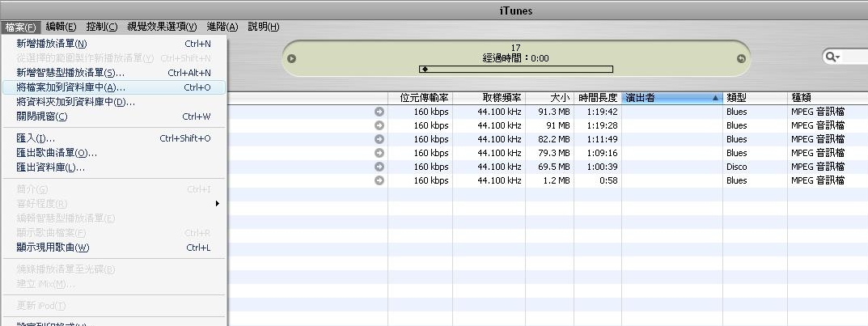The height and width of the screenshot is (326, 868).
Task: Select 將檔案加到資料庫中 from the File menu
Action: [71, 87]
